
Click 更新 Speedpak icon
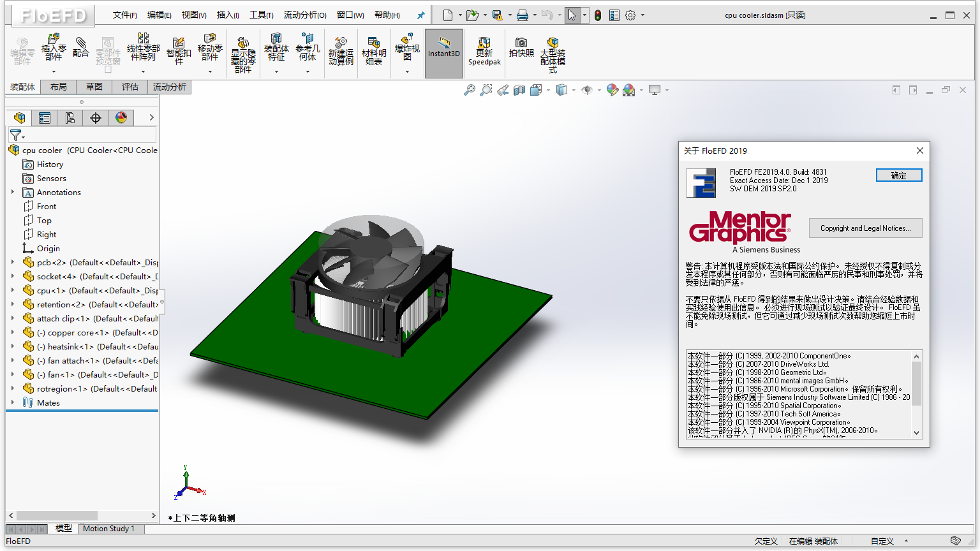pyautogui.click(x=484, y=51)
